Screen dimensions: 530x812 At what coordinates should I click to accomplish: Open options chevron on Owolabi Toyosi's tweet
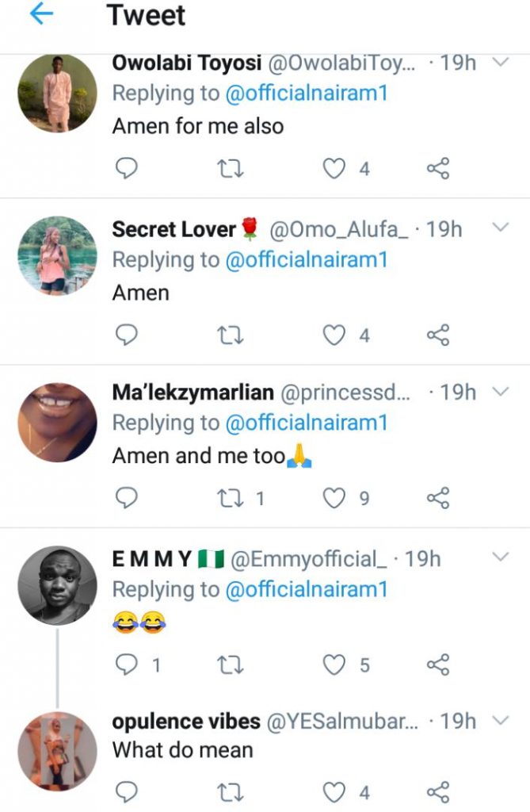[x=500, y=63]
